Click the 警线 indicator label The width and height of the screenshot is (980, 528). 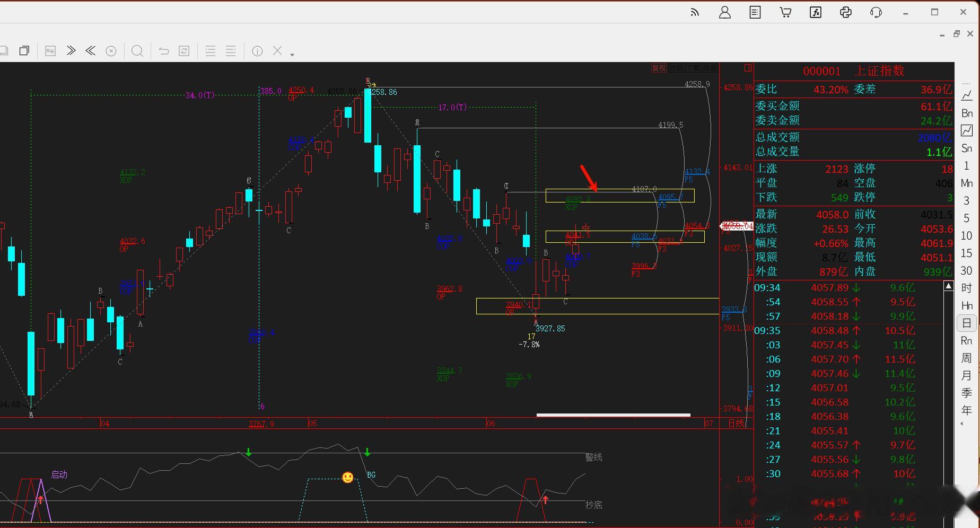pyautogui.click(x=593, y=457)
